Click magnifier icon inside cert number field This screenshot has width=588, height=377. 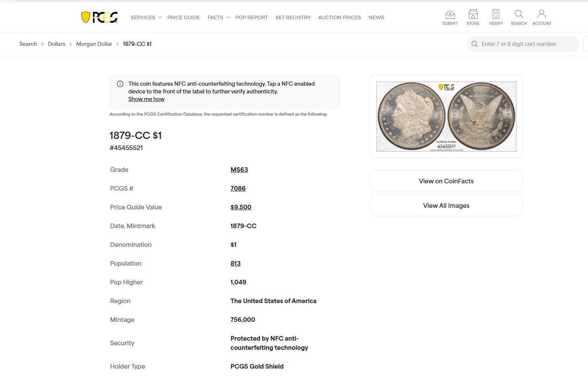coord(474,44)
